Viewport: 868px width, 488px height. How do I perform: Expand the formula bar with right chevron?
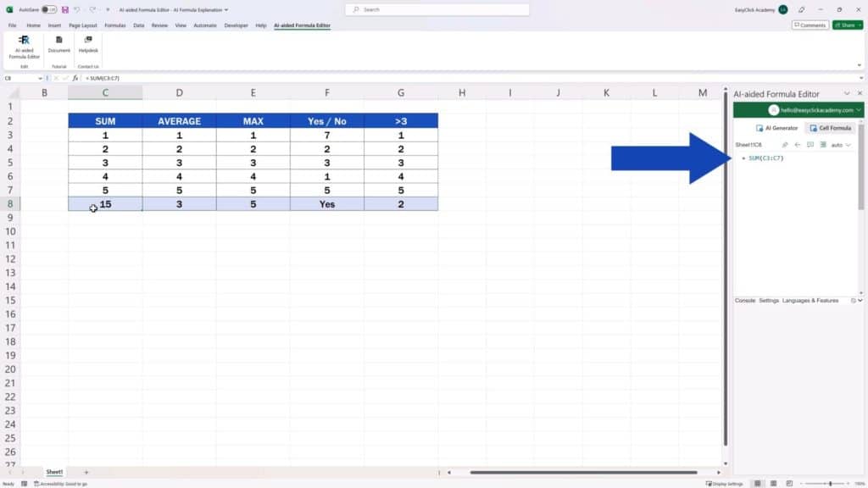[x=860, y=78]
